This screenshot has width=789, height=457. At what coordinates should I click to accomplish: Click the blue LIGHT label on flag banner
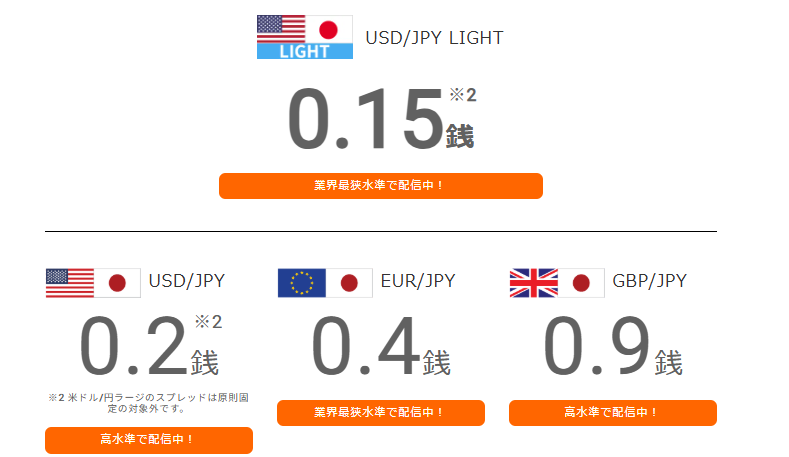click(304, 51)
